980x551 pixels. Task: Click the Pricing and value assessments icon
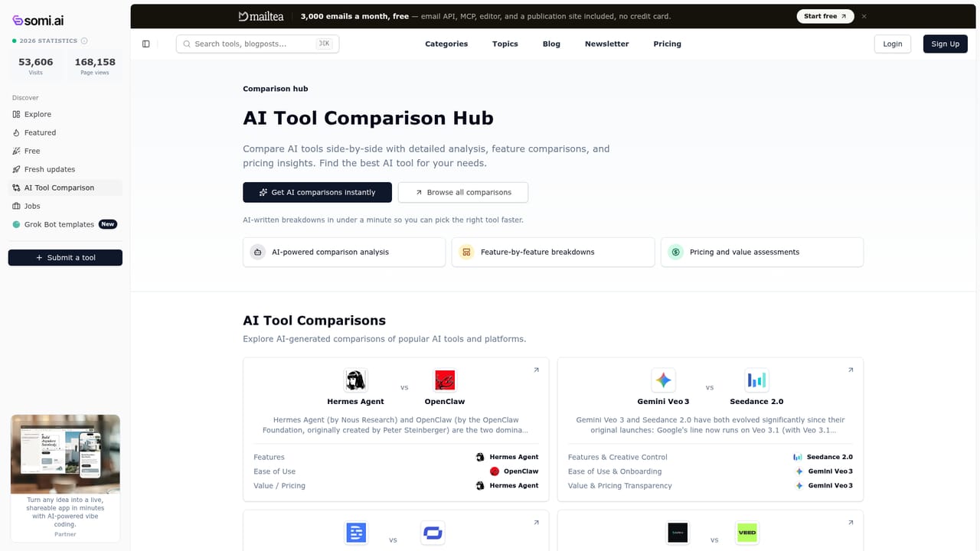(675, 252)
